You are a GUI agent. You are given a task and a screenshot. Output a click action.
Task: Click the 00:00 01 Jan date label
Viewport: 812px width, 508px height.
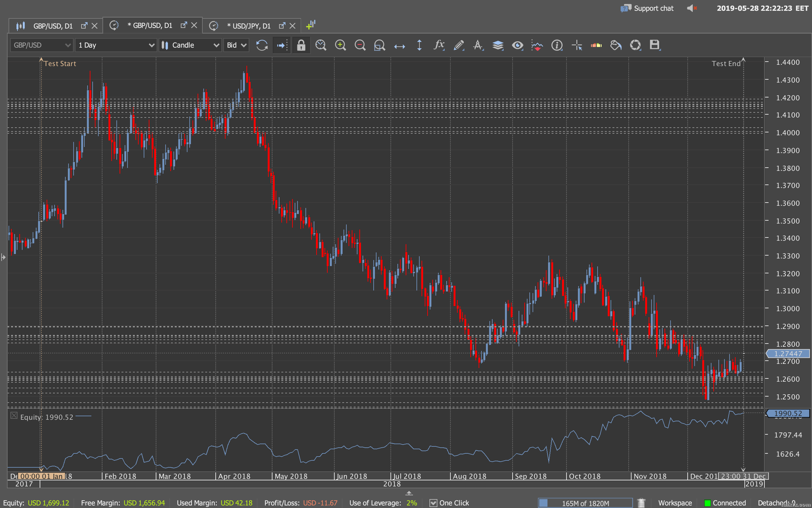pyautogui.click(x=42, y=476)
